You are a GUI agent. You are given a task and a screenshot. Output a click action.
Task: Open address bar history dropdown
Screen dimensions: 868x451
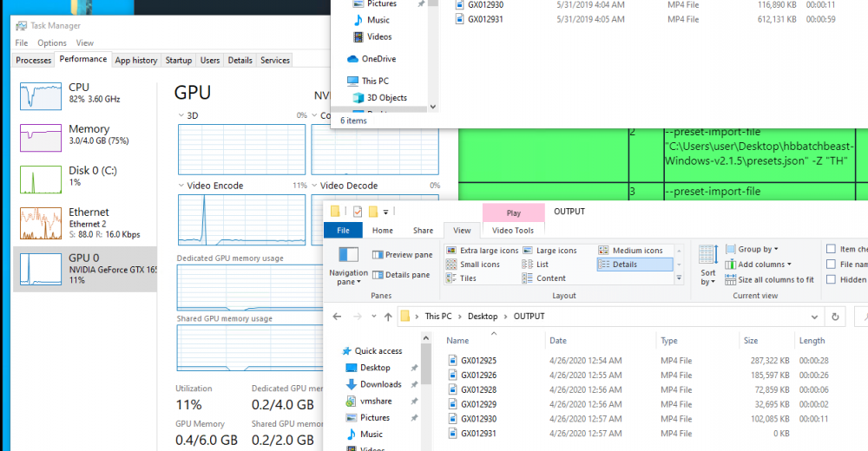coord(814,317)
